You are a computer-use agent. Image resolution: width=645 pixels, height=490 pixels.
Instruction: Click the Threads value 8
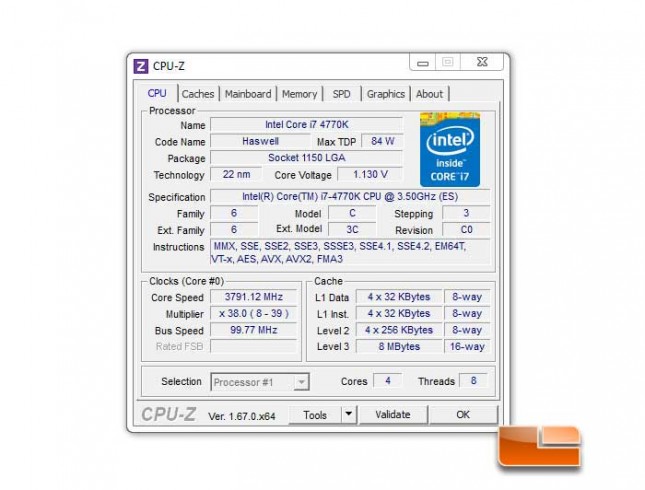(473, 381)
